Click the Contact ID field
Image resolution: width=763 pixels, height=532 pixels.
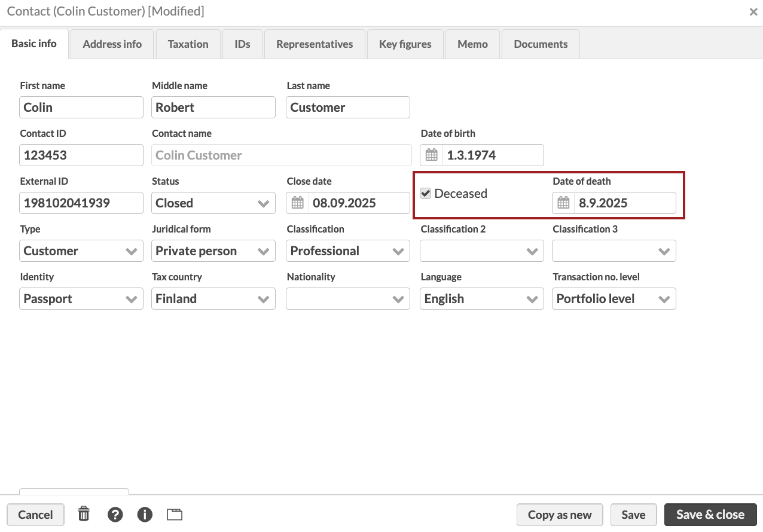81,155
